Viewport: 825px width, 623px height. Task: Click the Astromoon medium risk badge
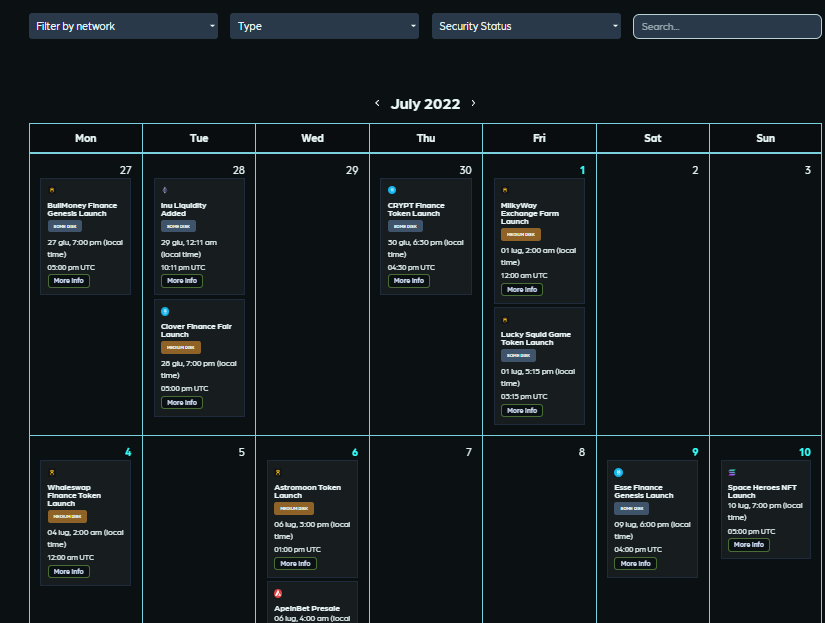tap(294, 508)
